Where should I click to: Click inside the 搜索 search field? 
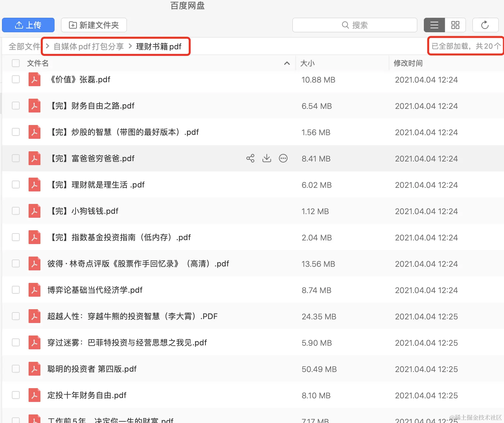(x=361, y=25)
